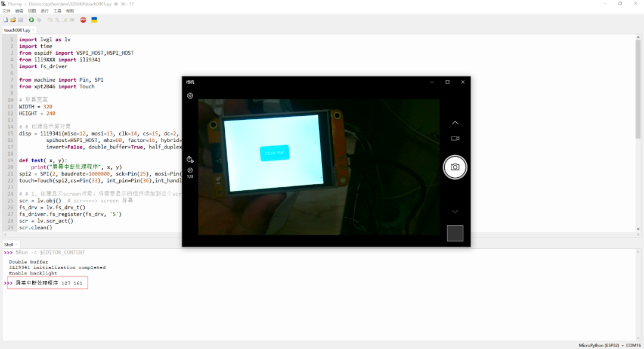Click the down chevron below shutter button
644x349 pixels.
(x=455, y=211)
